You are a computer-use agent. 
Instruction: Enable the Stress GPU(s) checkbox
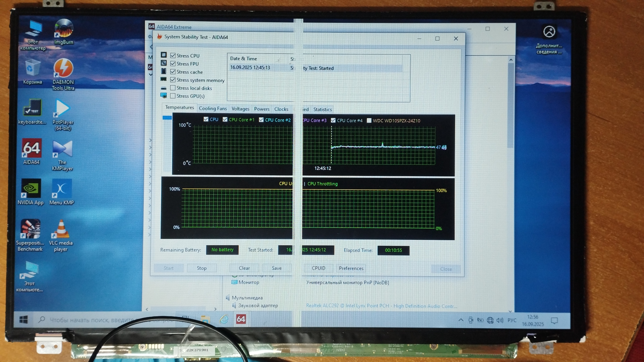pos(173,96)
